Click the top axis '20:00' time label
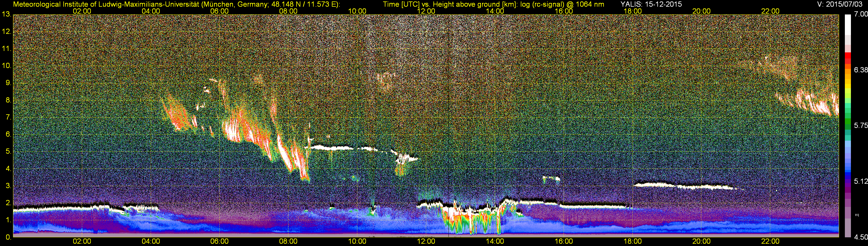Screen dimensions: 868x246 click(702, 11)
